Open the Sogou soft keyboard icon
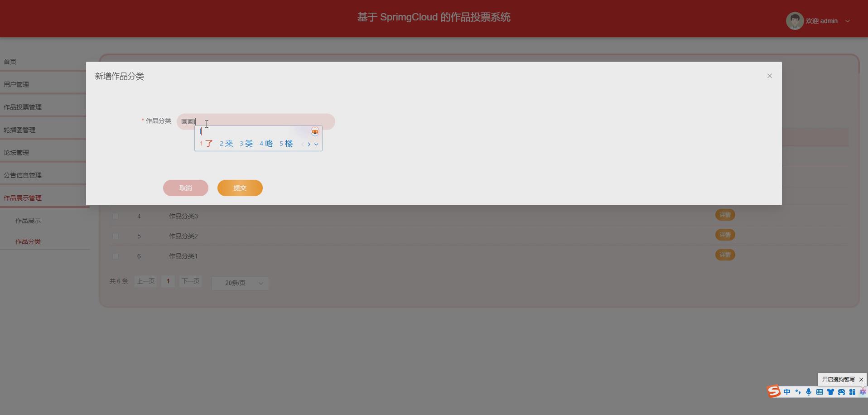The width and height of the screenshot is (868, 415). tap(820, 392)
